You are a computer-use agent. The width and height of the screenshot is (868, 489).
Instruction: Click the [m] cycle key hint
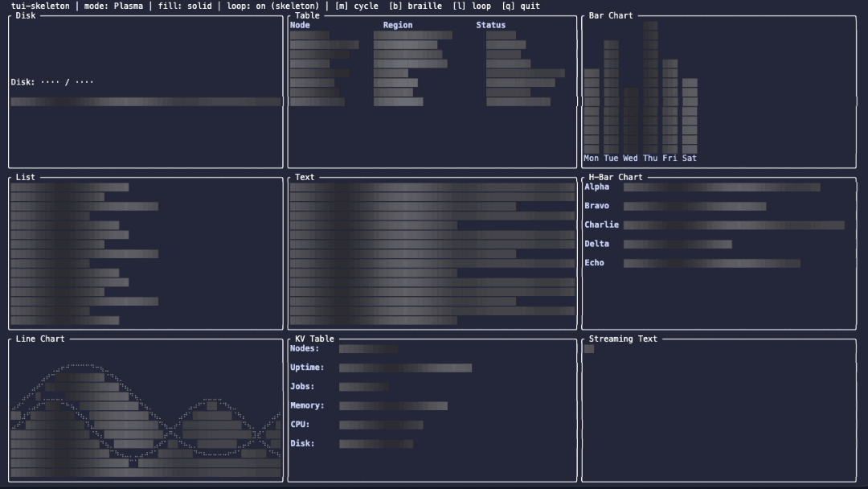357,6
